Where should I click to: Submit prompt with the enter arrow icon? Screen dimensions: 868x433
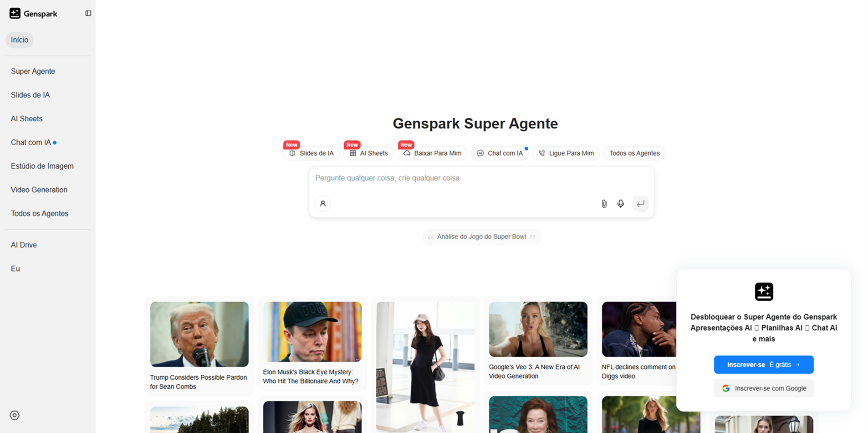(640, 204)
